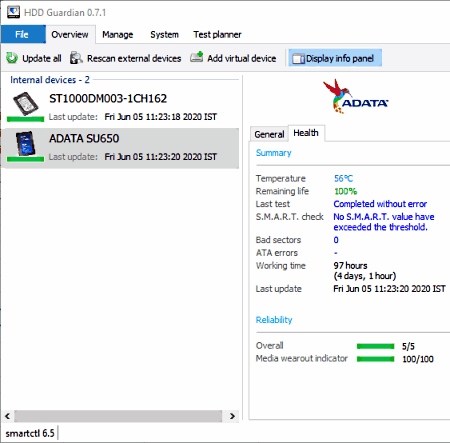Viewport: 450px width, 443px height.
Task: Click the Summary section heading
Action: 273,153
